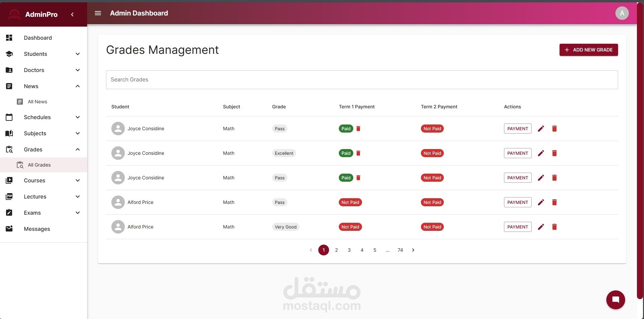
Task: Delete the Excellent grade row
Action: pyautogui.click(x=554, y=153)
